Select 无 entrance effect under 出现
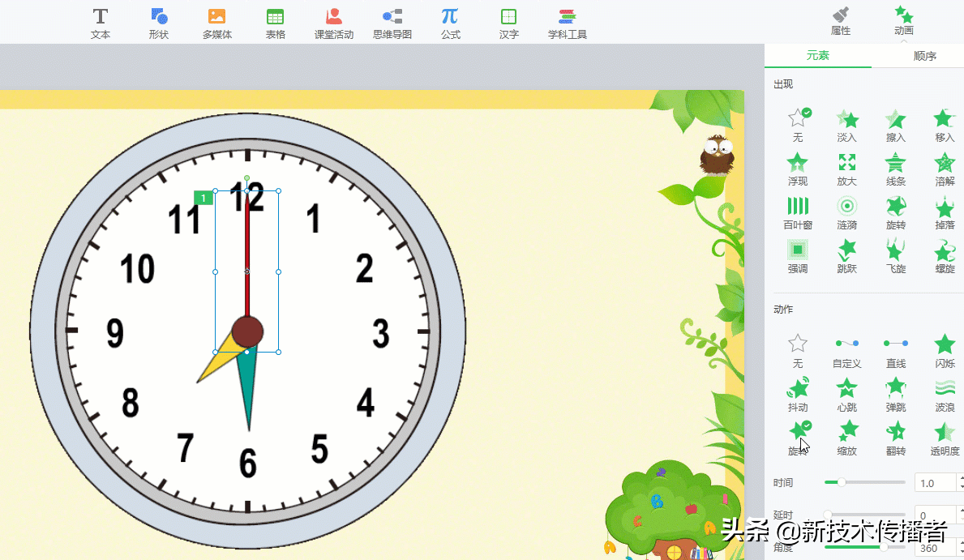 point(798,125)
